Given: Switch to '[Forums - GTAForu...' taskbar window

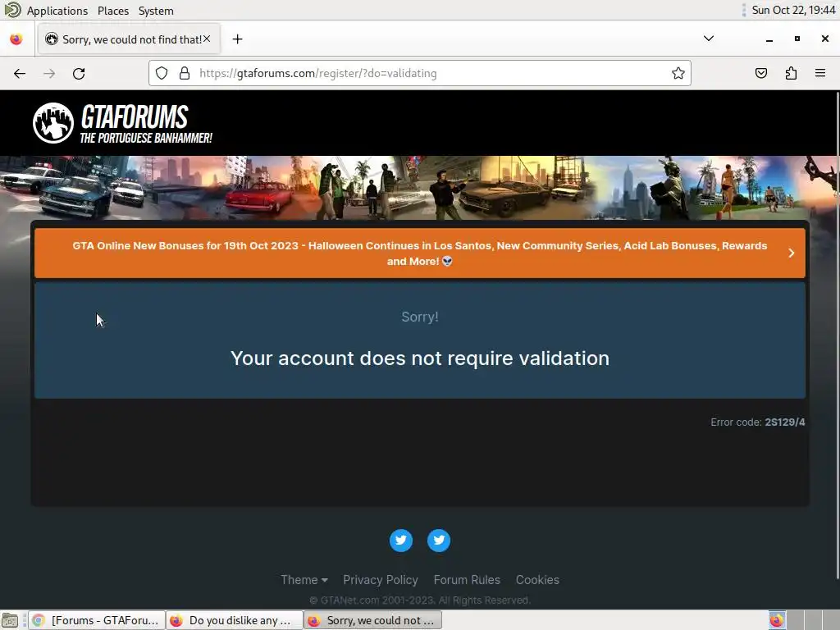Looking at the screenshot, I should pos(97,620).
